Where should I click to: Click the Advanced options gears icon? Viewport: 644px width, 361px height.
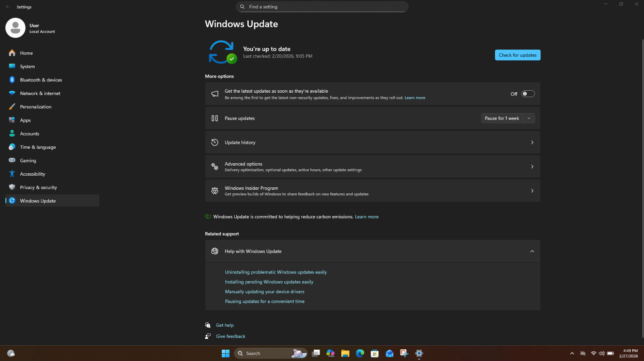215,166
